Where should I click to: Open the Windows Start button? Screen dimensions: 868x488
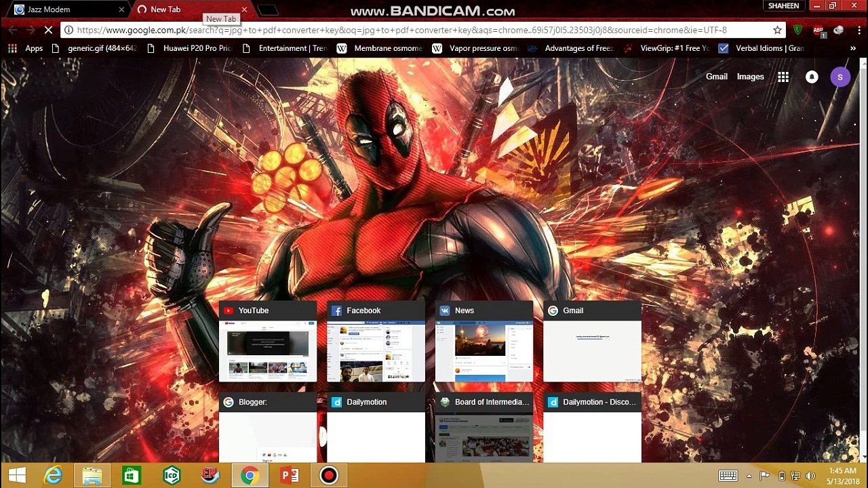17,475
